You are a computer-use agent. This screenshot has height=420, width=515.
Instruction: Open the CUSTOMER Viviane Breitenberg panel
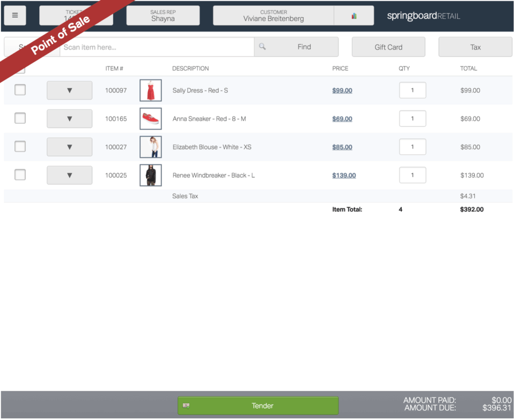click(x=274, y=15)
